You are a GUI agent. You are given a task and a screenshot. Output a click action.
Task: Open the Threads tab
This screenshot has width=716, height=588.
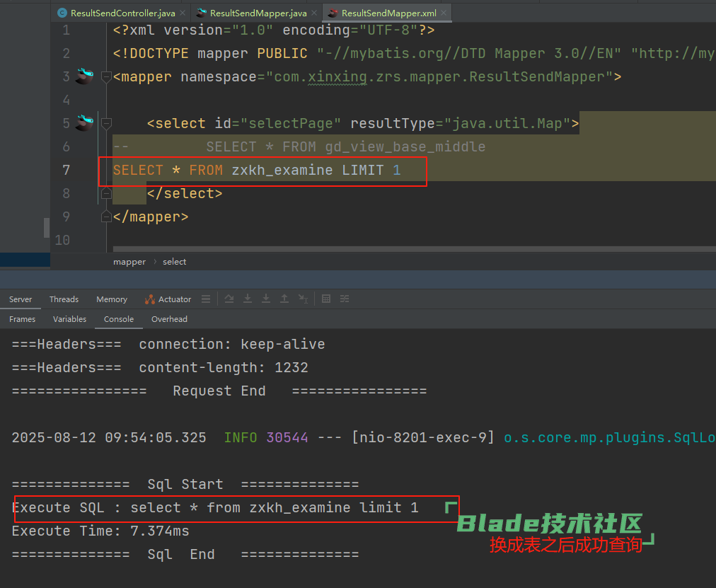pyautogui.click(x=64, y=299)
